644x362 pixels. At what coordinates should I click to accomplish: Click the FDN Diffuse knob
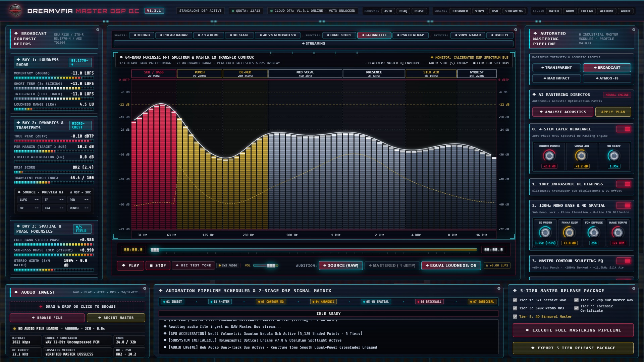594,232
